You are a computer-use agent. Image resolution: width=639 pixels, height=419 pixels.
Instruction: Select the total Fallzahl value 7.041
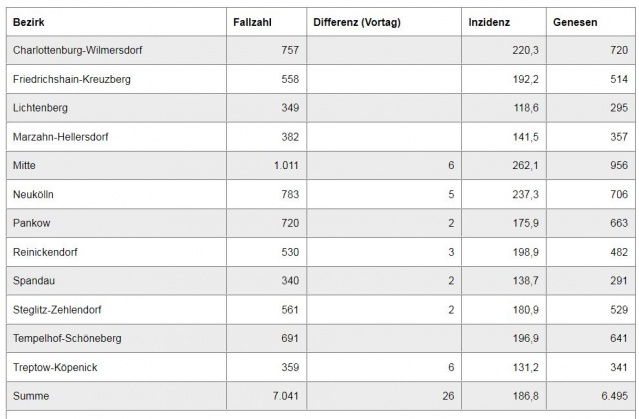(284, 397)
